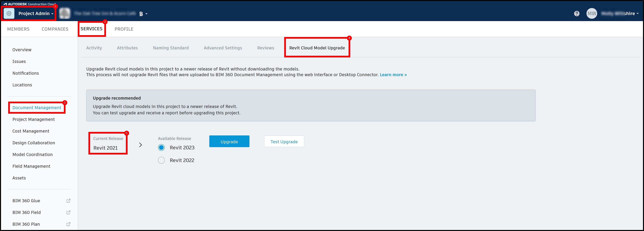Image resolution: width=644 pixels, height=231 pixels.
Task: Open the help question mark icon
Action: 577,13
